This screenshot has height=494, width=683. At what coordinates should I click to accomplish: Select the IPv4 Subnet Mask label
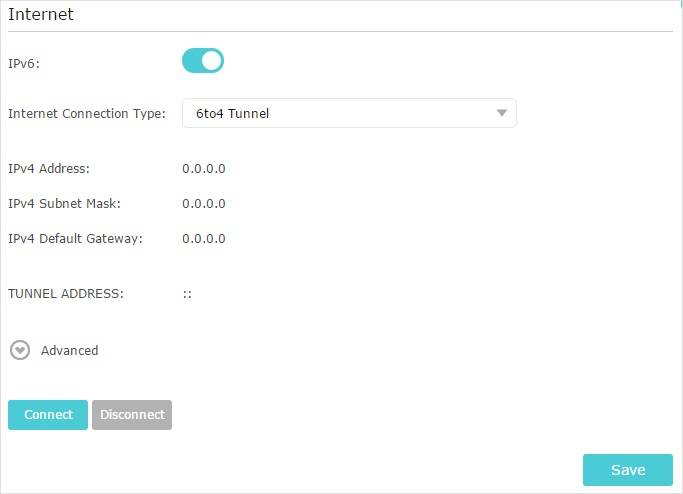[x=64, y=203]
